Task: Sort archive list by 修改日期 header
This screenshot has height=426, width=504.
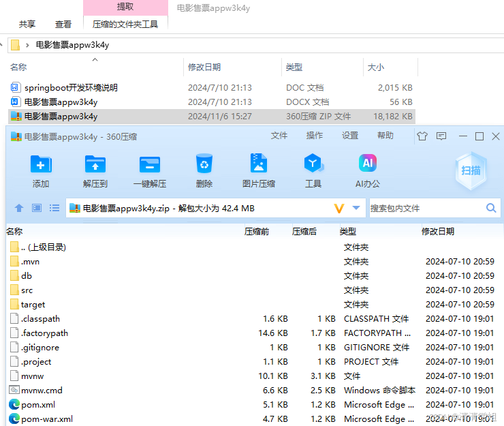Action: [x=438, y=231]
